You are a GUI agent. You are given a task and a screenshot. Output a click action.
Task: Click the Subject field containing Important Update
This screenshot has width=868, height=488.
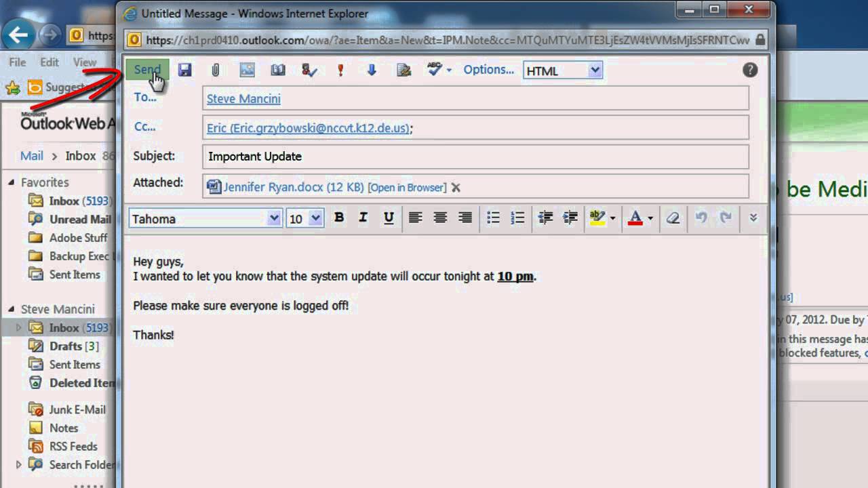click(475, 157)
